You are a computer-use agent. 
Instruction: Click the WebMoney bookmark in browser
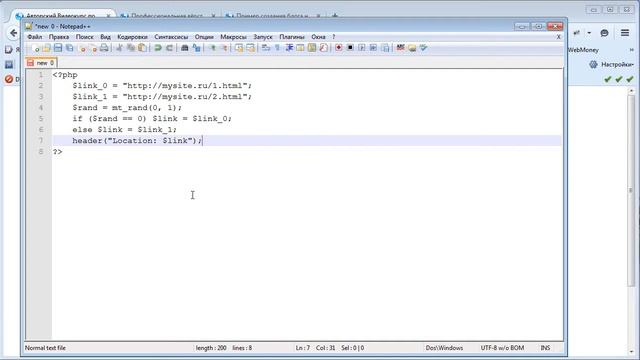coord(583,50)
